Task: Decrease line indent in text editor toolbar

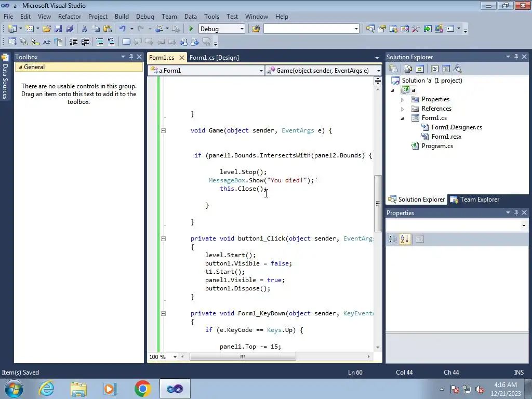Action: pyautogui.click(x=73, y=42)
